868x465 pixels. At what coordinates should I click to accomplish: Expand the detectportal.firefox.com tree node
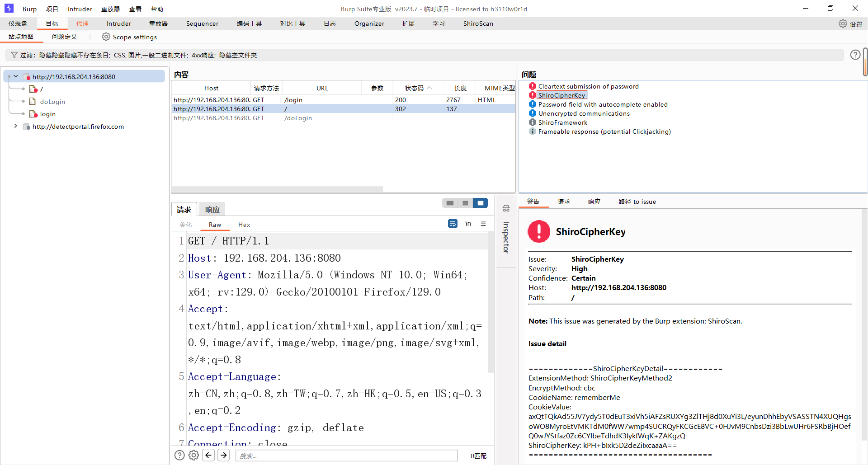16,126
